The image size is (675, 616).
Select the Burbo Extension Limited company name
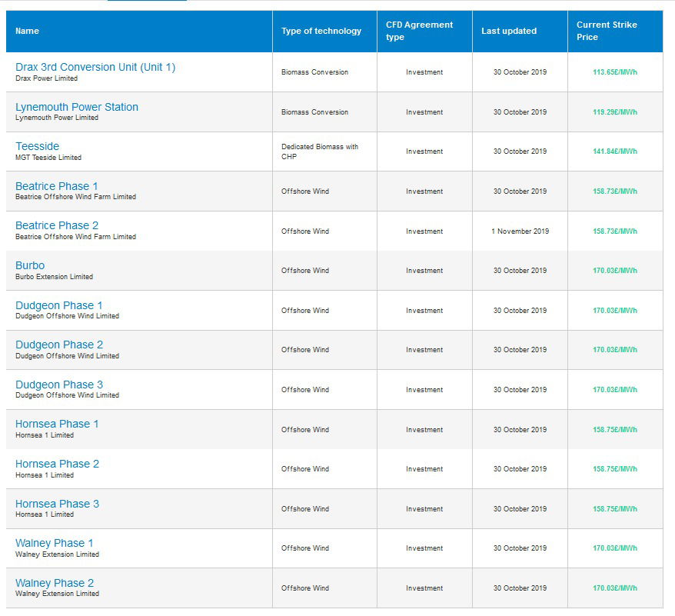pyautogui.click(x=55, y=277)
